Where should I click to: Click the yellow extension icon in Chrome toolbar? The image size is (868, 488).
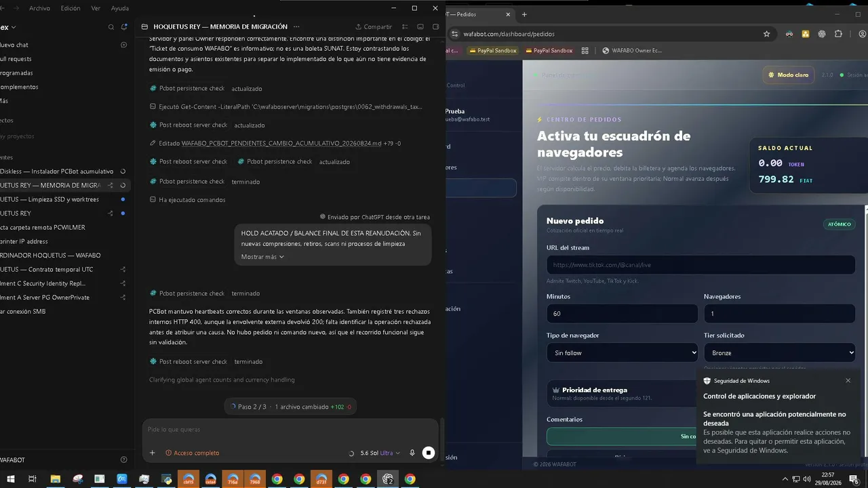coord(806,34)
